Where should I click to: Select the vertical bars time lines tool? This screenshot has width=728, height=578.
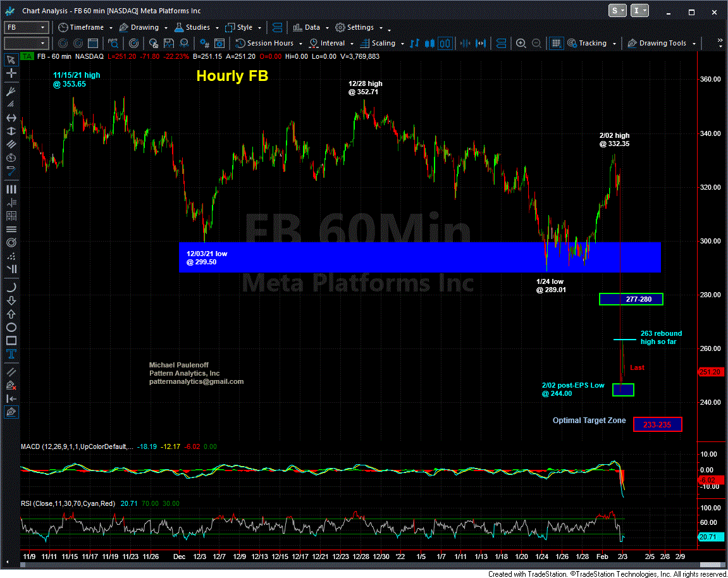point(11,189)
